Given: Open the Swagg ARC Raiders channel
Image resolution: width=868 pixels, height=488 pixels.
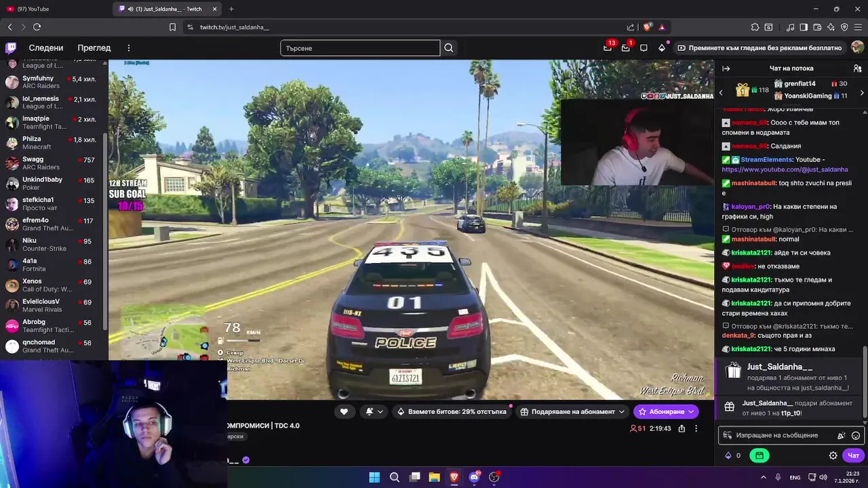Looking at the screenshot, I should (53, 163).
